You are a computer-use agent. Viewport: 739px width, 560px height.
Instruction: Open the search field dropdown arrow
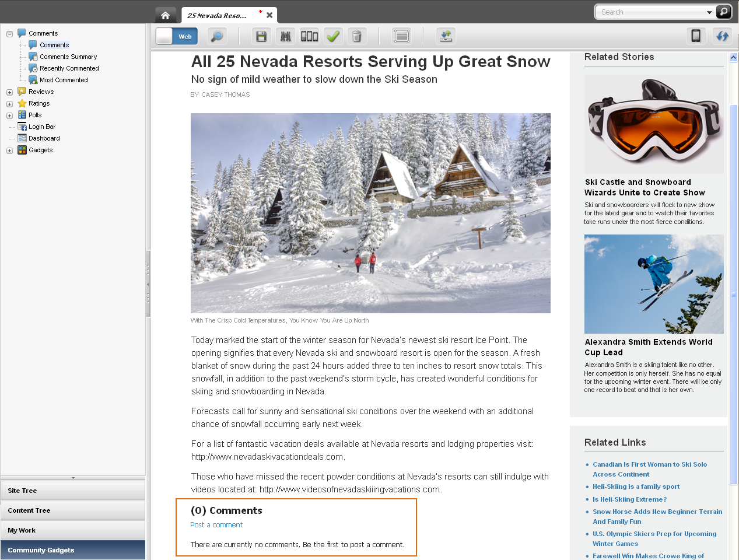[x=709, y=12]
